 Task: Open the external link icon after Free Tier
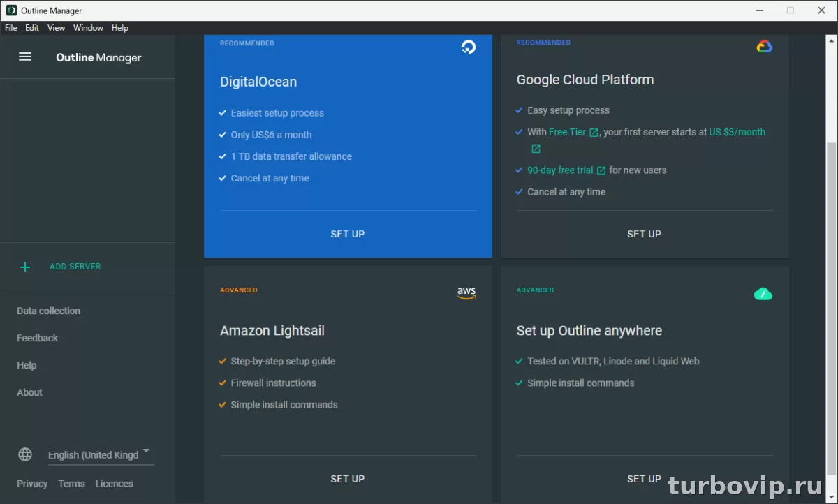[594, 133]
